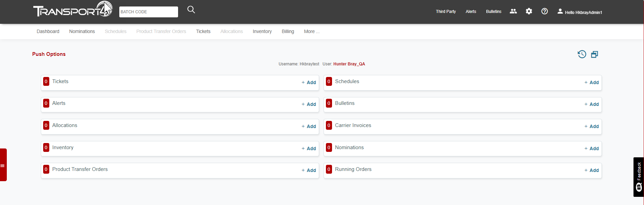Open the Hello HkbrayAdmin1 user menu

click(x=579, y=12)
